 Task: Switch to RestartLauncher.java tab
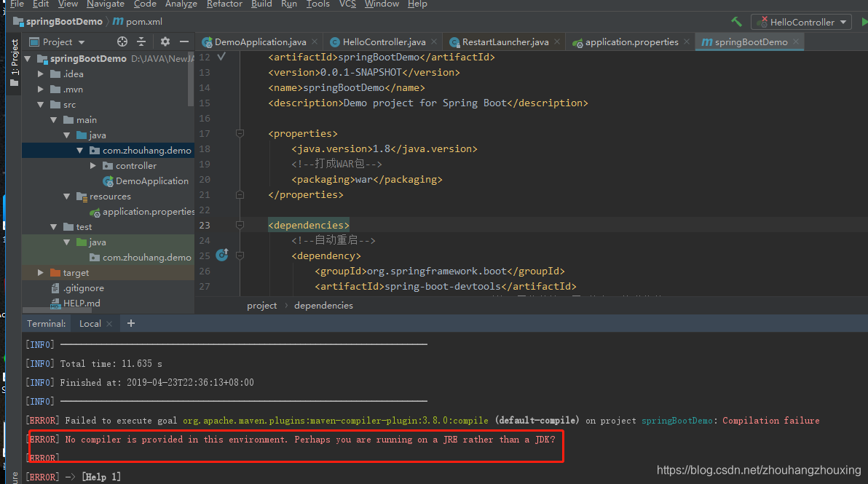(x=505, y=42)
